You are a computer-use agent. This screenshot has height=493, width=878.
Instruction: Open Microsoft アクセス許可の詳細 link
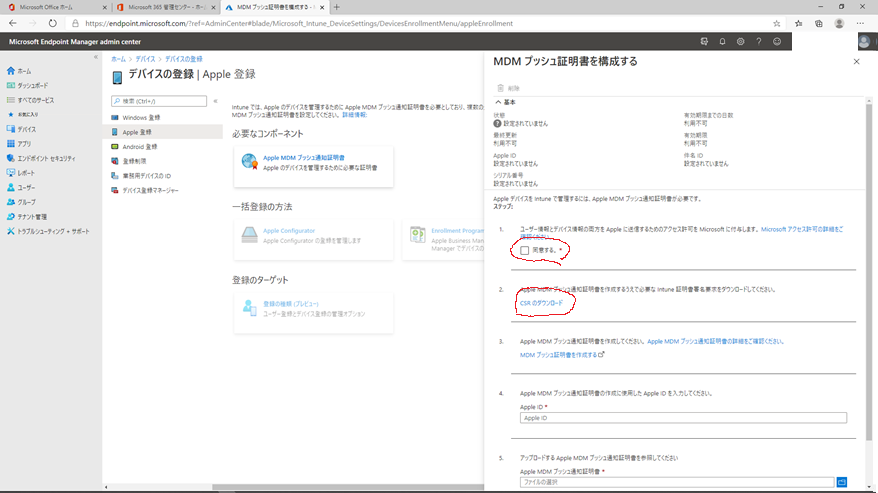(x=801, y=229)
